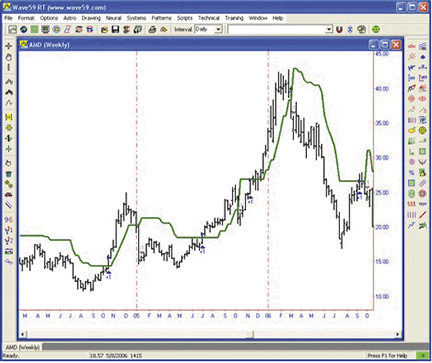Choose the hand pan tool

pos(9,57)
